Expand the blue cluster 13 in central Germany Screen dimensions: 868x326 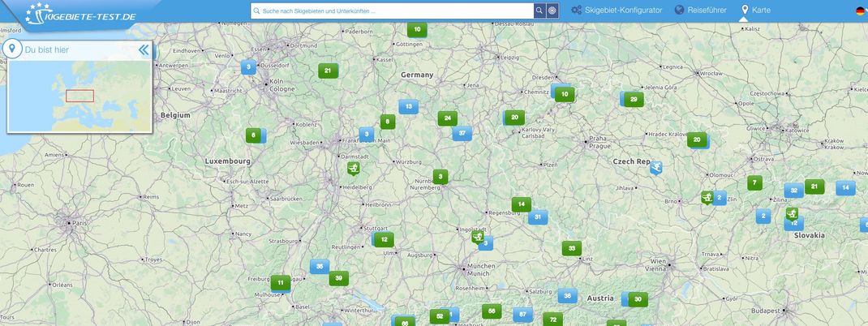408,106
